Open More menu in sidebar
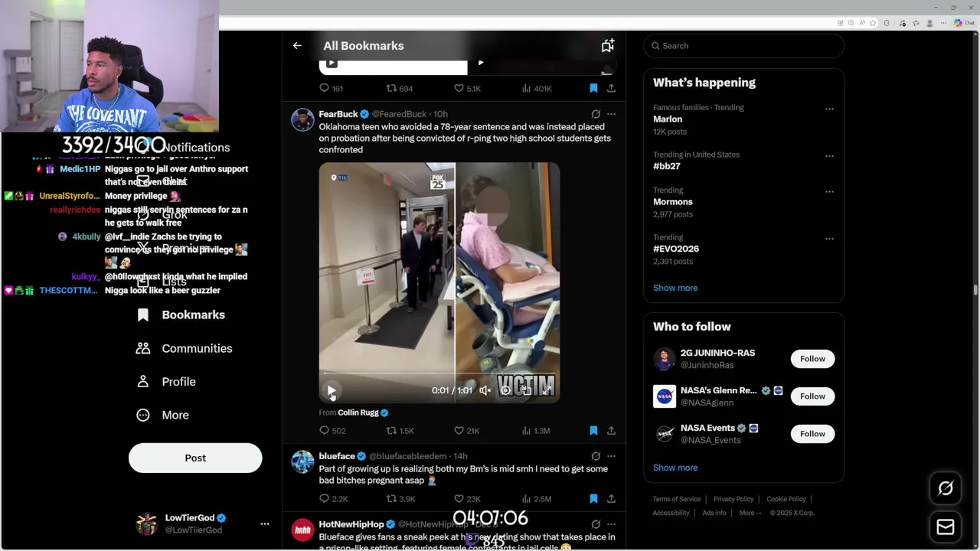The width and height of the screenshot is (980, 551). [162, 415]
